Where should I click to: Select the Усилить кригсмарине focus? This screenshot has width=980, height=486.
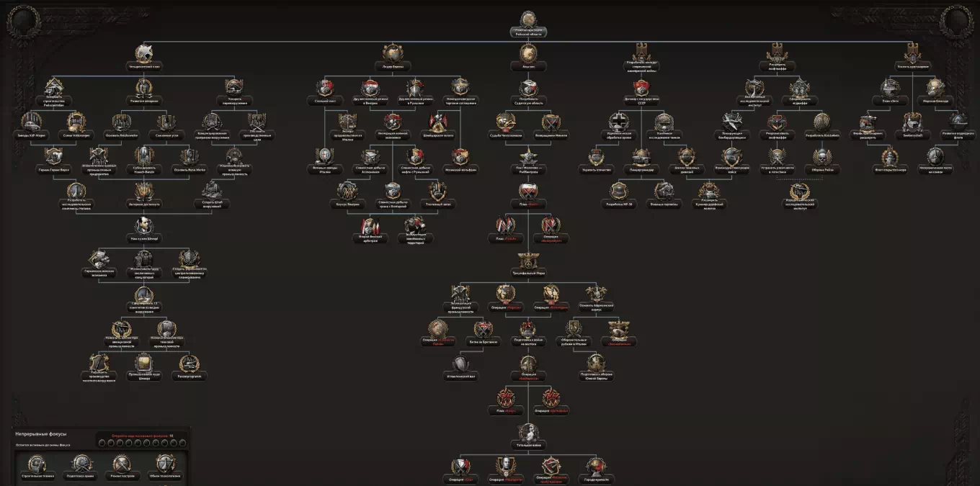[x=913, y=54]
